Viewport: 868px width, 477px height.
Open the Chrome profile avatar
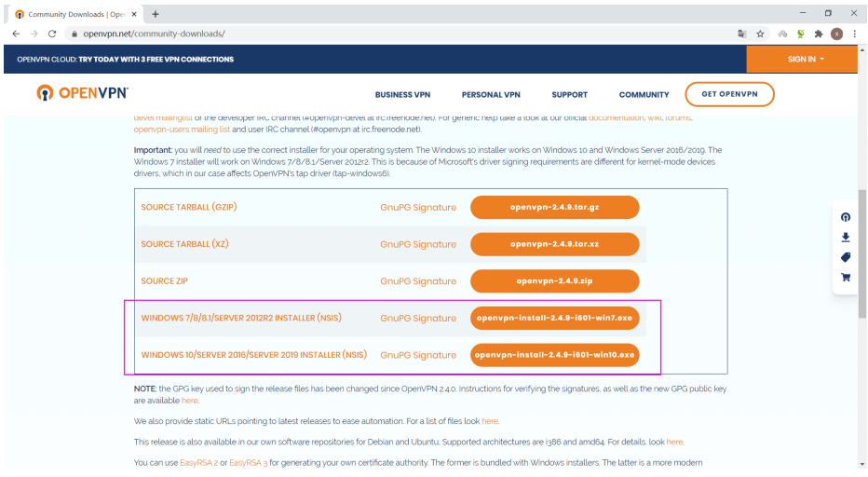tap(837, 34)
